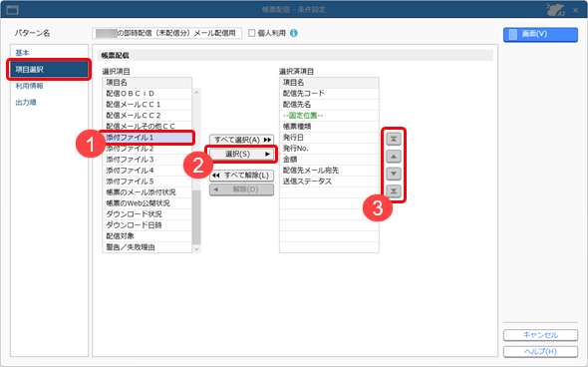Select 添付ファイル2 in the list
This screenshot has width=588, height=367.
click(x=147, y=149)
